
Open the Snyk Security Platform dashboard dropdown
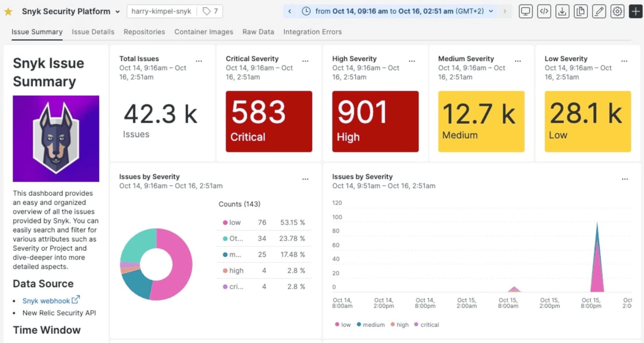click(71, 11)
